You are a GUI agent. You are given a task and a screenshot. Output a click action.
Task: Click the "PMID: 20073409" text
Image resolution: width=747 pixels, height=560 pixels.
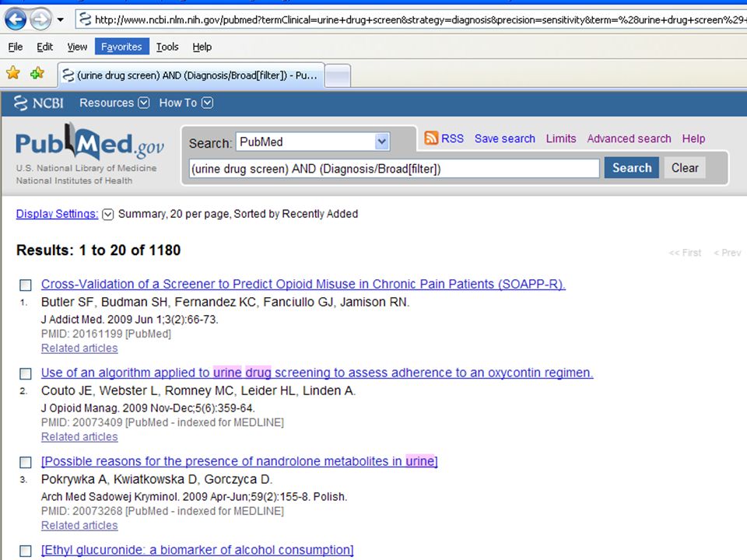click(x=162, y=422)
